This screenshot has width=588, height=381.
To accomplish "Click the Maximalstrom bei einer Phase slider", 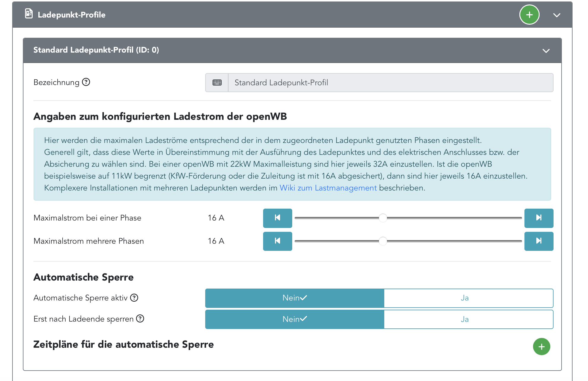I will pyautogui.click(x=408, y=218).
